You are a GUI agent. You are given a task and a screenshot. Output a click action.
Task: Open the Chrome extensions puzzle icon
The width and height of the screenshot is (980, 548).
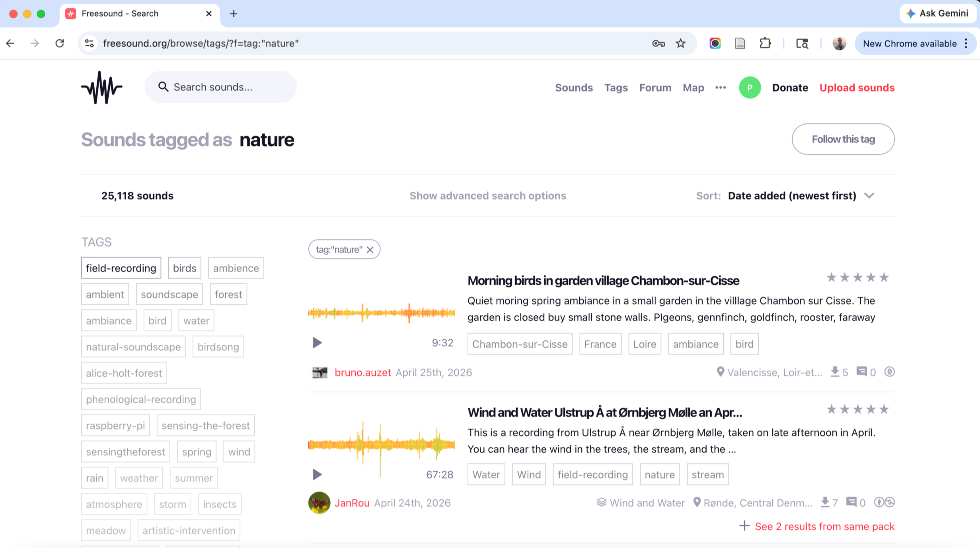pos(765,43)
